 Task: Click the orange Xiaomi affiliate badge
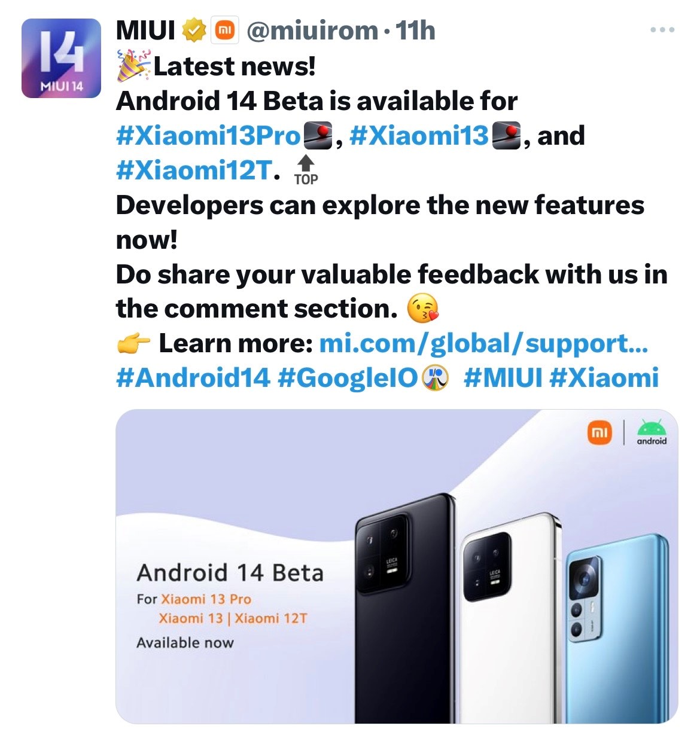click(x=226, y=30)
